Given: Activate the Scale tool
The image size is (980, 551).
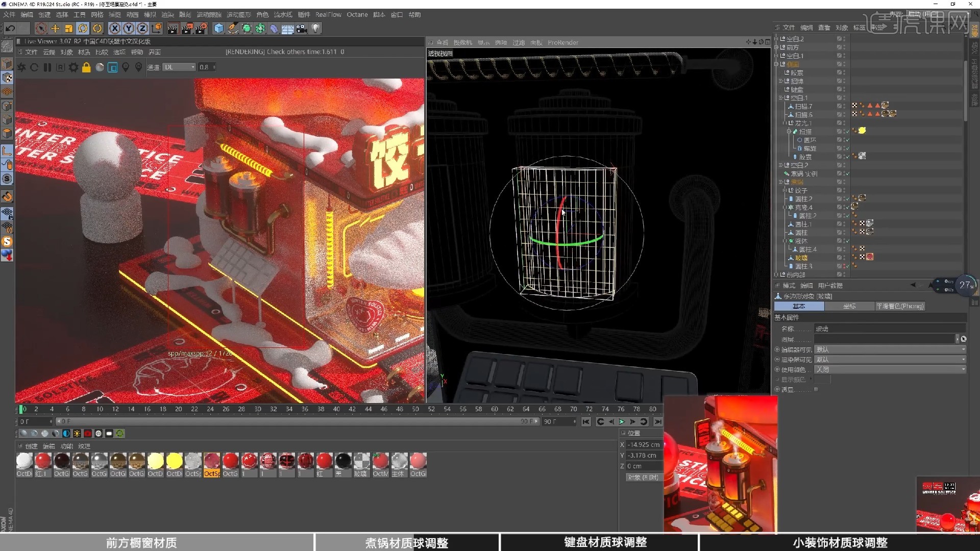Looking at the screenshot, I should coord(69,29).
